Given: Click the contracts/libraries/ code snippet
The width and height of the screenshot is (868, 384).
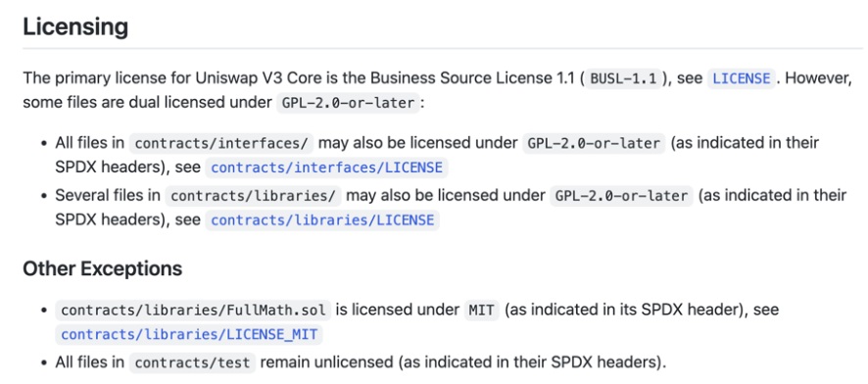Looking at the screenshot, I should (x=253, y=196).
